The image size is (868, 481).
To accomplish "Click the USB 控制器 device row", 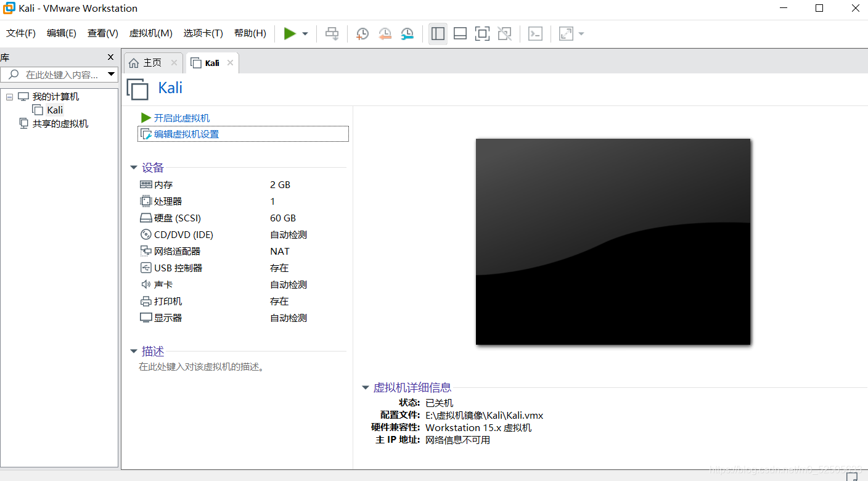I will pyautogui.click(x=242, y=268).
